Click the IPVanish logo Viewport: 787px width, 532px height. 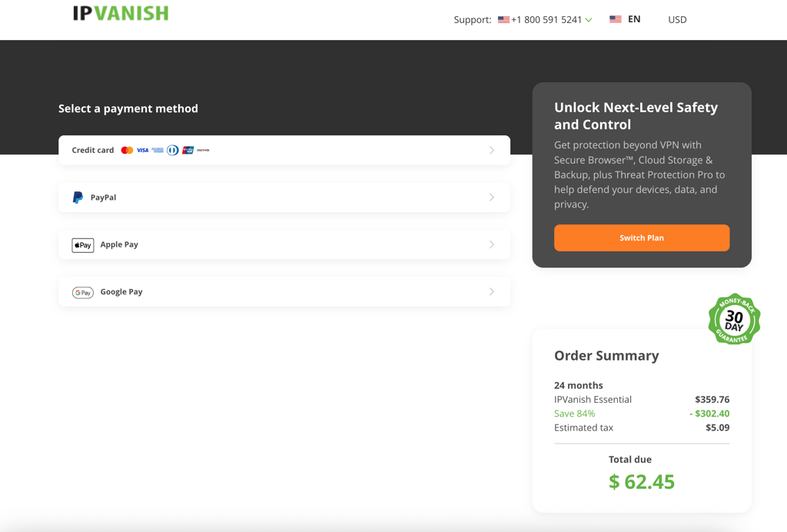[121, 13]
